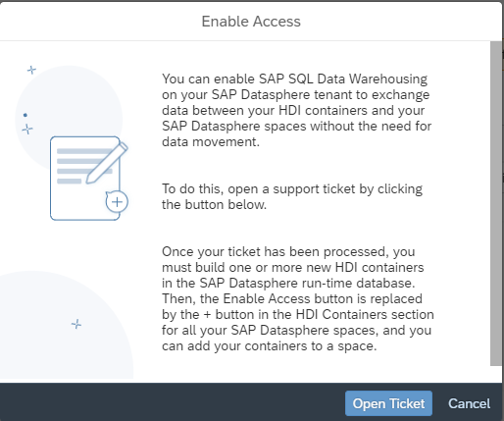Click the gray text lines on the document
This screenshot has height=421, width=504.
81,166
